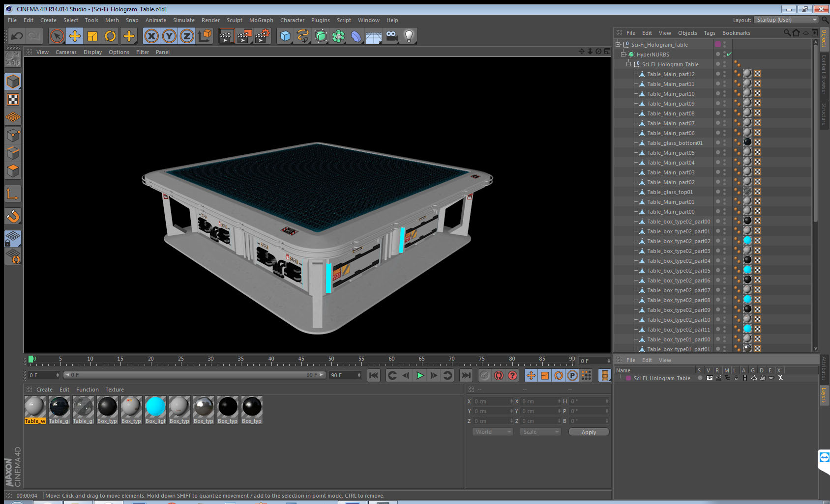Switch to Polygons mode in left palette
This screenshot has height=504, width=830.
pos(13,171)
